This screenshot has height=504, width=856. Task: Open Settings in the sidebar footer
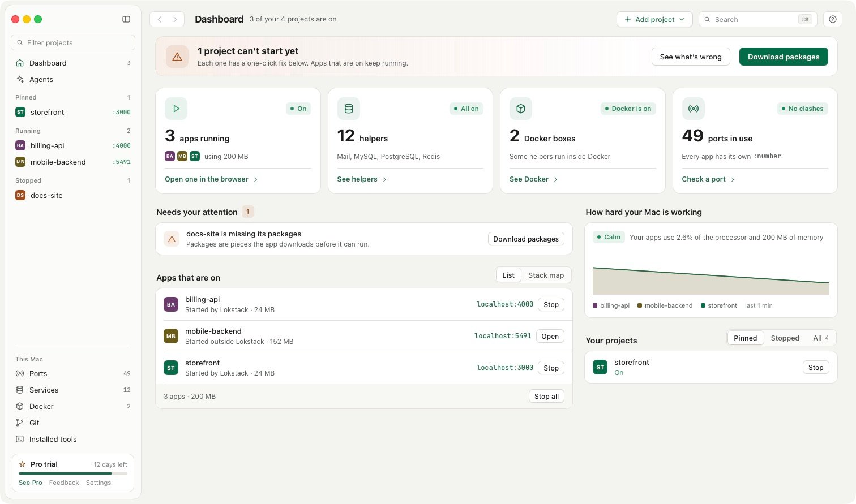click(x=99, y=483)
